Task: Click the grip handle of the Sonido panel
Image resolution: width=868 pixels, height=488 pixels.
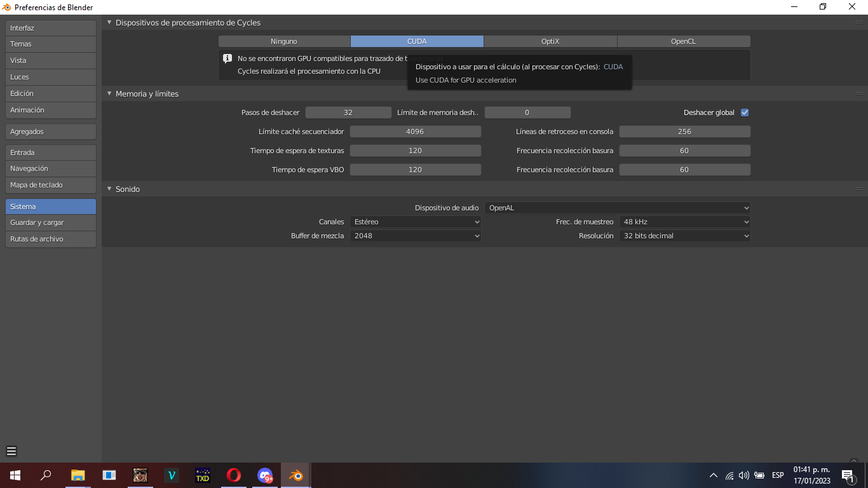Action: 859,189
